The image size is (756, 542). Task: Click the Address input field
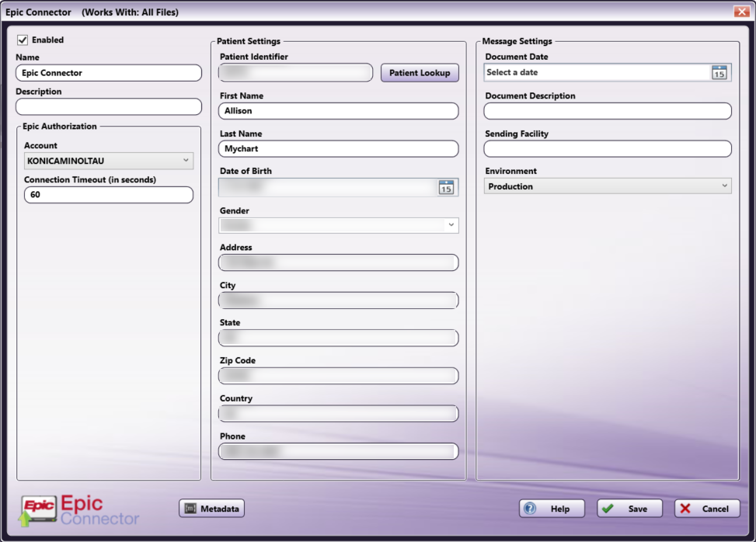point(339,262)
